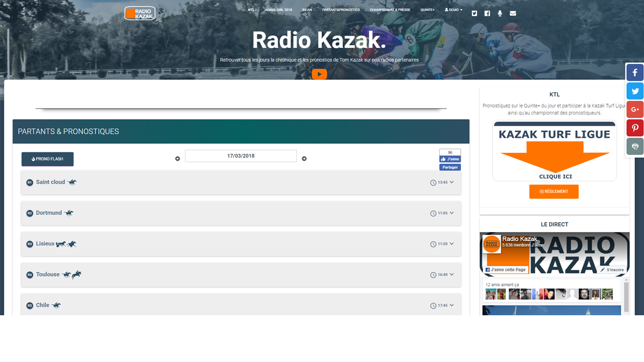
Task: Open QUINTE+ menu item
Action: (428, 10)
